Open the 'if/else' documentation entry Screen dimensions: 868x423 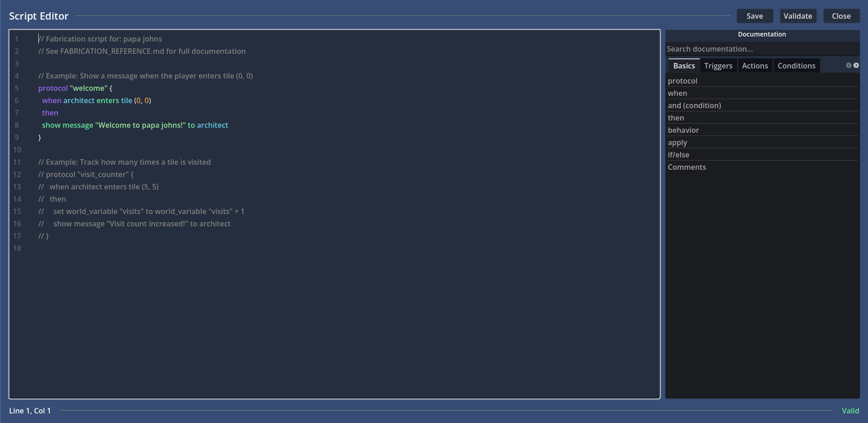pos(678,155)
